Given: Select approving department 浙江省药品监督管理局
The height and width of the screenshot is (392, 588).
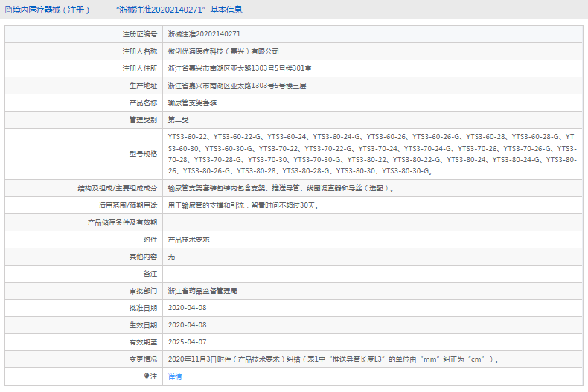Looking at the screenshot, I should [202, 291].
